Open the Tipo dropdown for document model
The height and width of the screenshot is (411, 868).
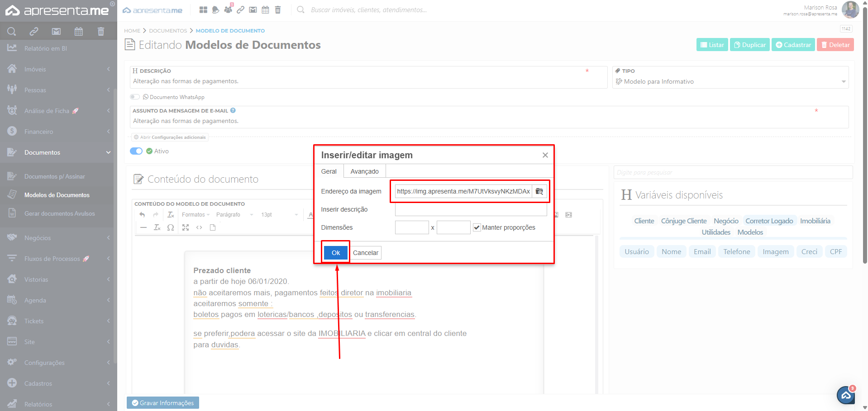tap(730, 81)
